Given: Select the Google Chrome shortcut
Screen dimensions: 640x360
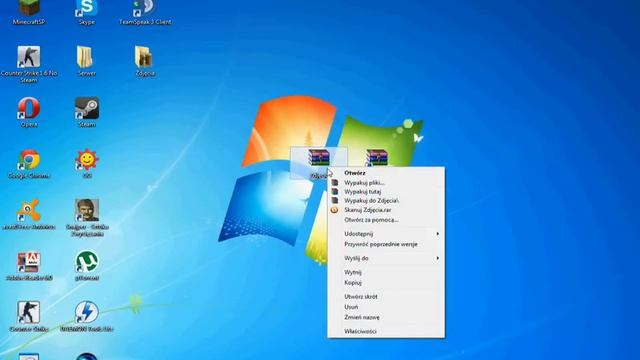Looking at the screenshot, I should (x=29, y=163).
